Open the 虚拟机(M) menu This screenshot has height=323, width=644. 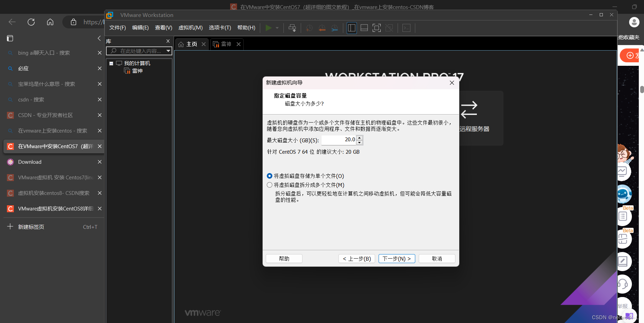pyautogui.click(x=190, y=28)
